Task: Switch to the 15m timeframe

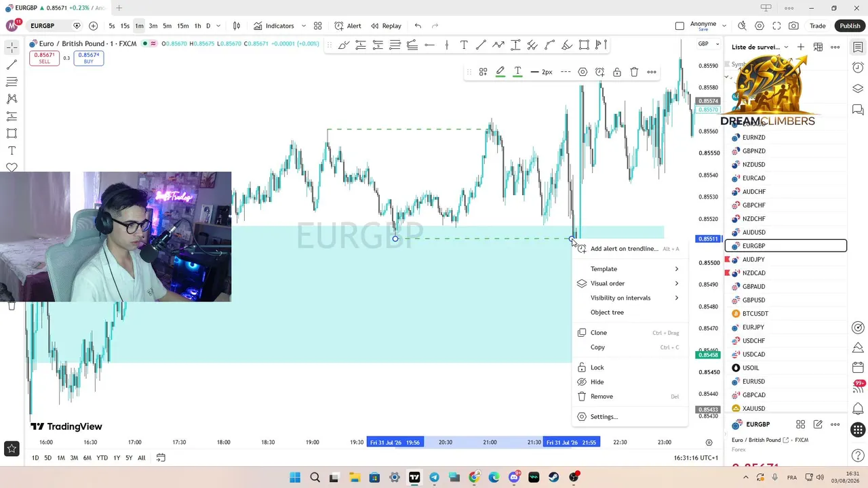Action: pos(182,26)
